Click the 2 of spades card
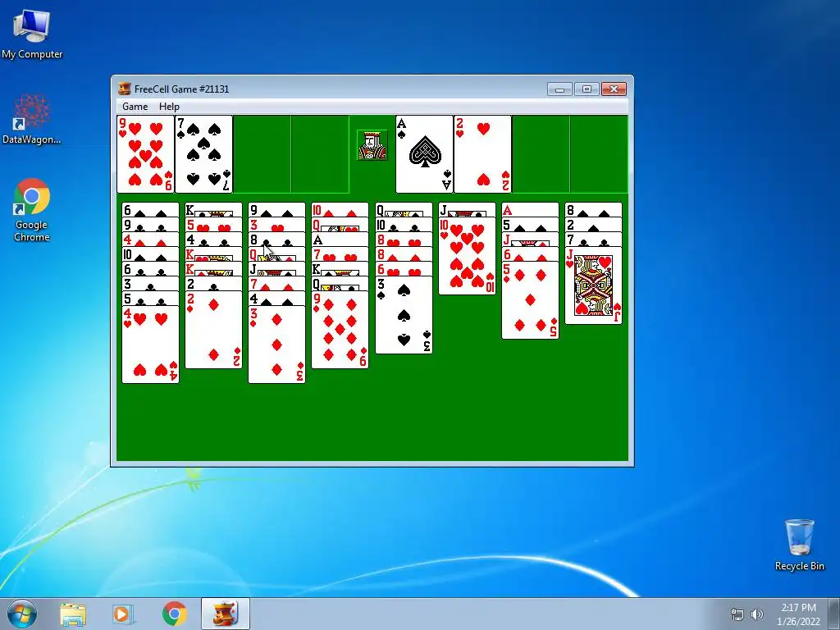 (x=594, y=225)
